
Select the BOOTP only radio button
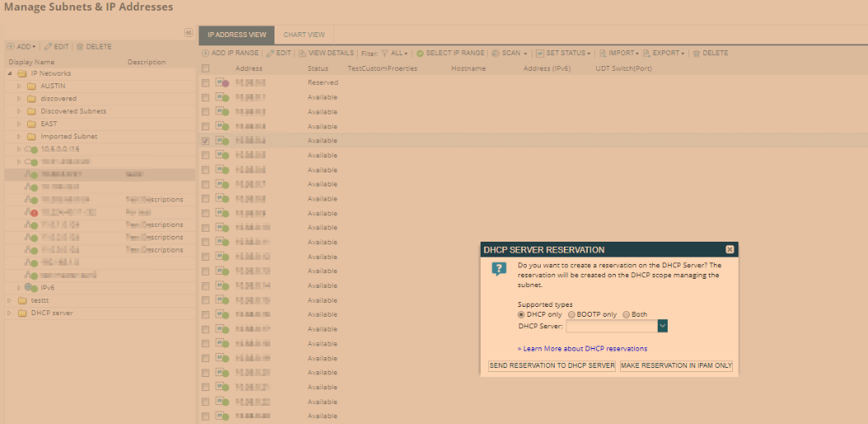(571, 314)
